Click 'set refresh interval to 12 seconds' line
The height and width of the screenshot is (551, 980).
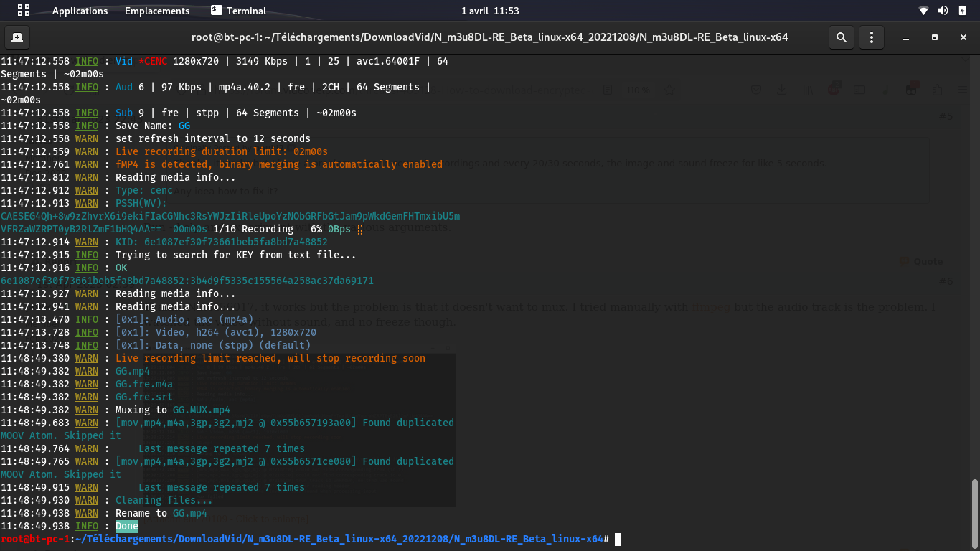[213, 138]
